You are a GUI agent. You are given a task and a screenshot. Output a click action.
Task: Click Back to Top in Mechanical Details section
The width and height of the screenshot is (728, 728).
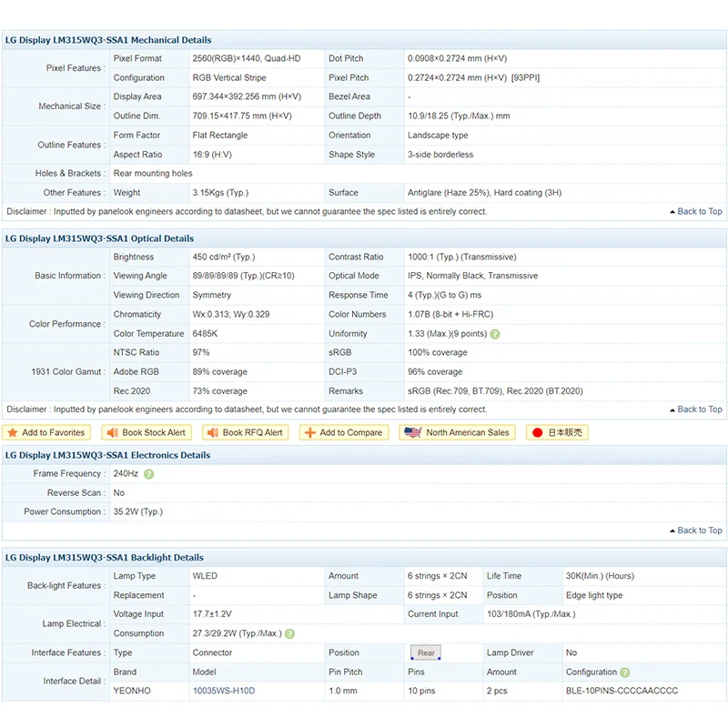coord(696,212)
